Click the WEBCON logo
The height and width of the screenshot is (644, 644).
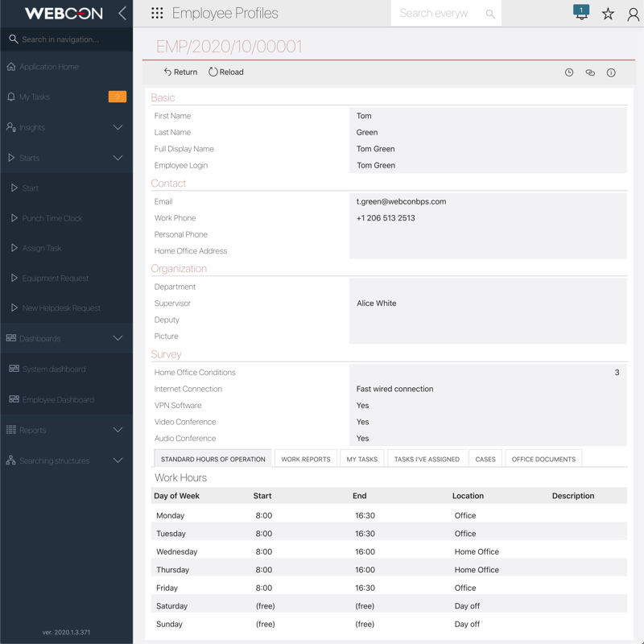coord(64,14)
